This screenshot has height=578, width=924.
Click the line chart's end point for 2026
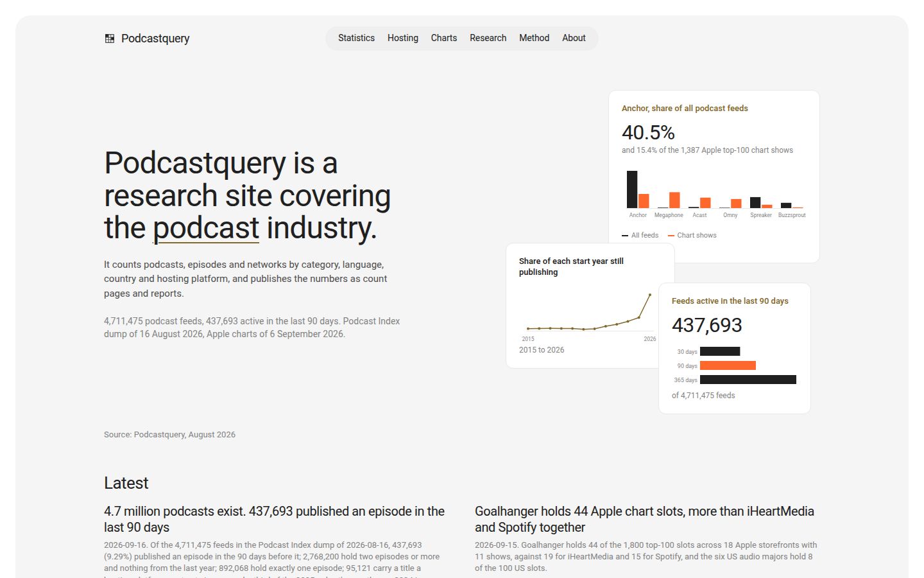pos(650,295)
